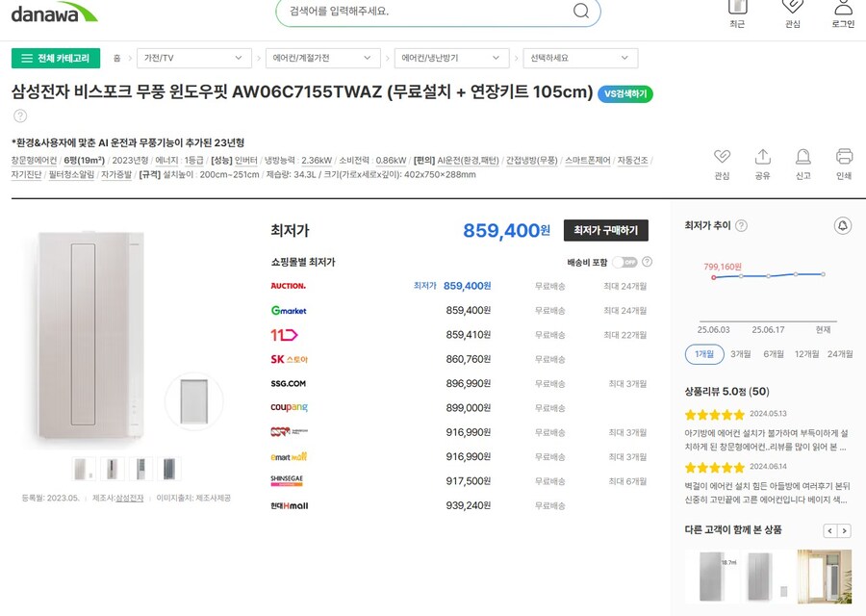Open the 현대Hmall shop logo
The image size is (866, 616).
point(290,505)
